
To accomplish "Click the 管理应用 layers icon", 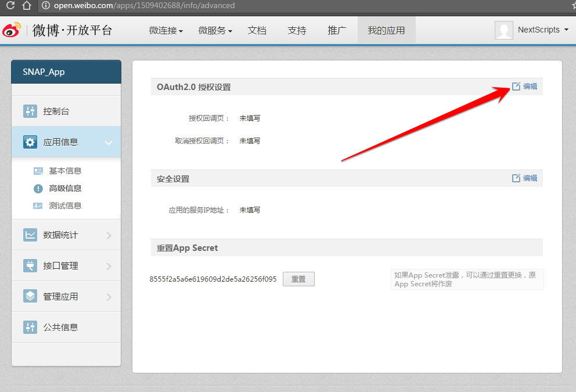I will tap(30, 296).
